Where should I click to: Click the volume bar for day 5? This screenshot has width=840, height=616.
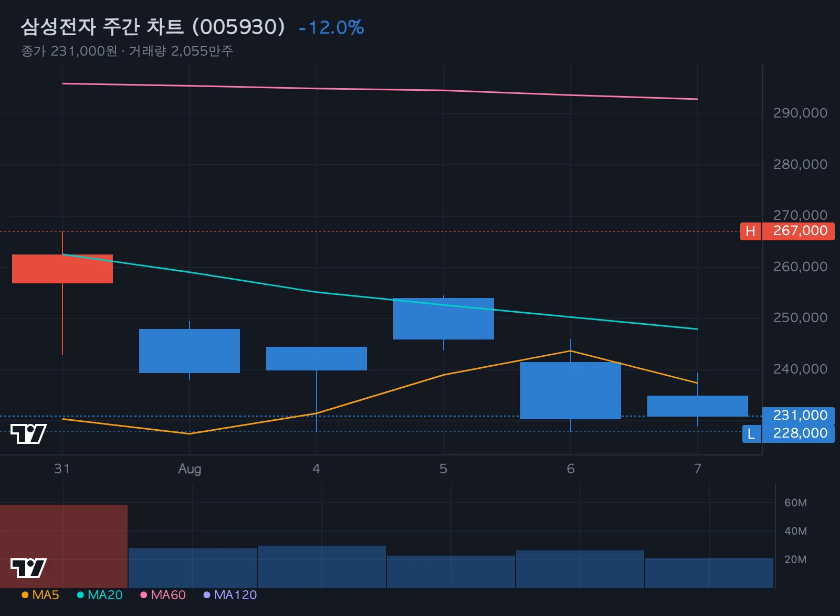point(451,572)
